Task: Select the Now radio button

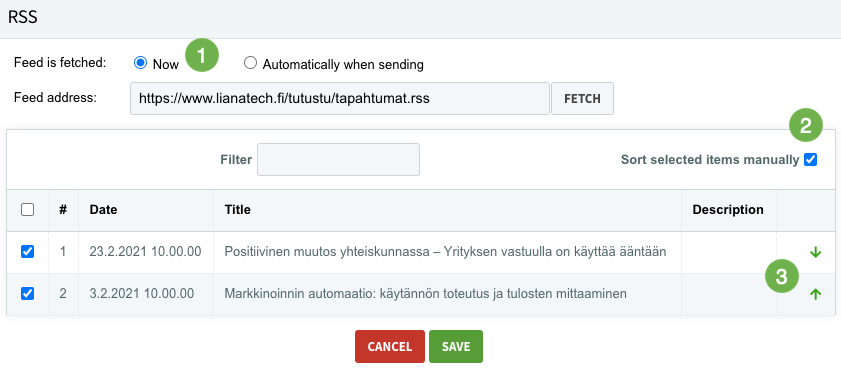Action: pyautogui.click(x=140, y=63)
